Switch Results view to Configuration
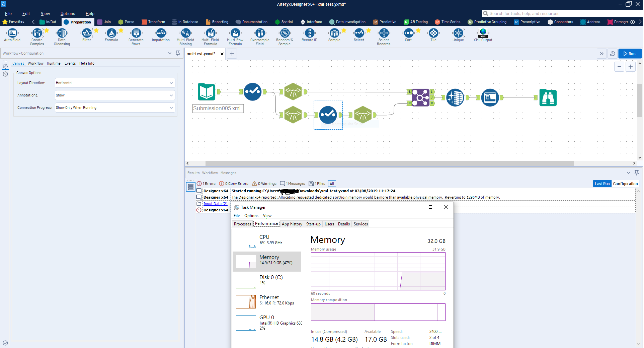The height and width of the screenshot is (348, 644). (x=625, y=184)
